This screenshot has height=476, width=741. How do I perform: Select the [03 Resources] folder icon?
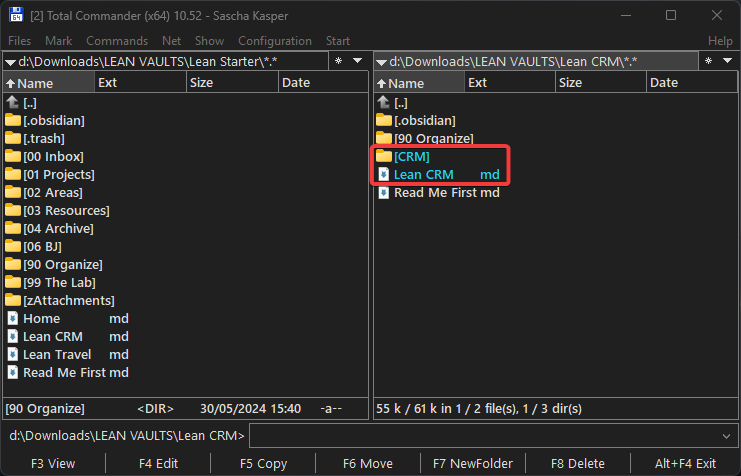[13, 210]
